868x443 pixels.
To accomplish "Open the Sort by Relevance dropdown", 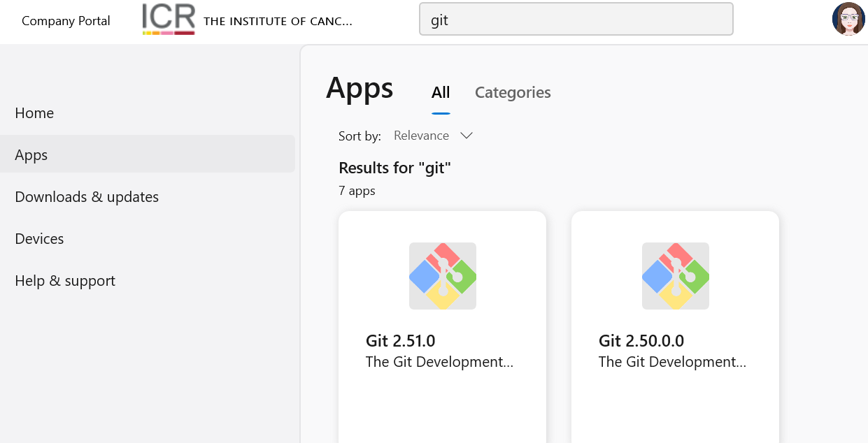I will (x=433, y=136).
